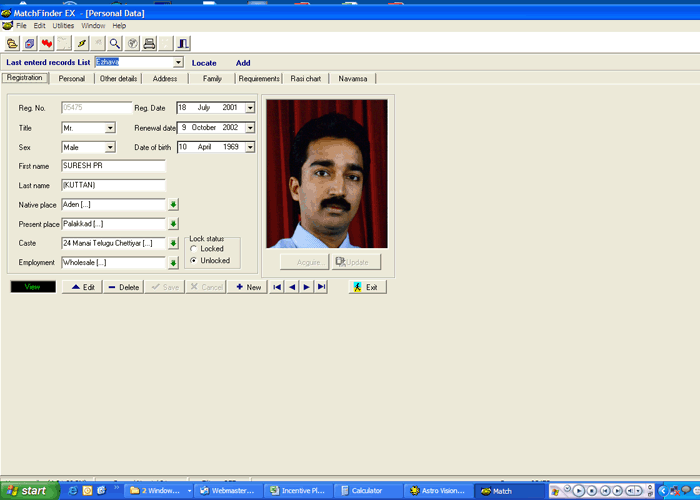
Task: Click the red hearts match icon
Action: [46, 43]
